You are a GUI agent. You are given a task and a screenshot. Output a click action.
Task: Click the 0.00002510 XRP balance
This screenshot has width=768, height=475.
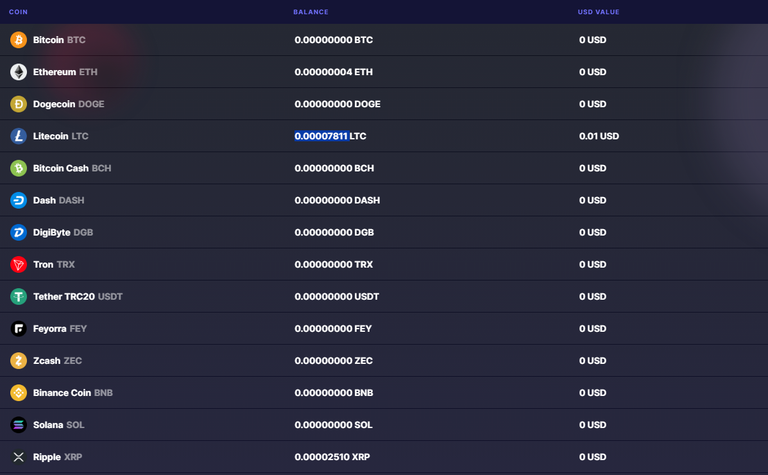332,457
